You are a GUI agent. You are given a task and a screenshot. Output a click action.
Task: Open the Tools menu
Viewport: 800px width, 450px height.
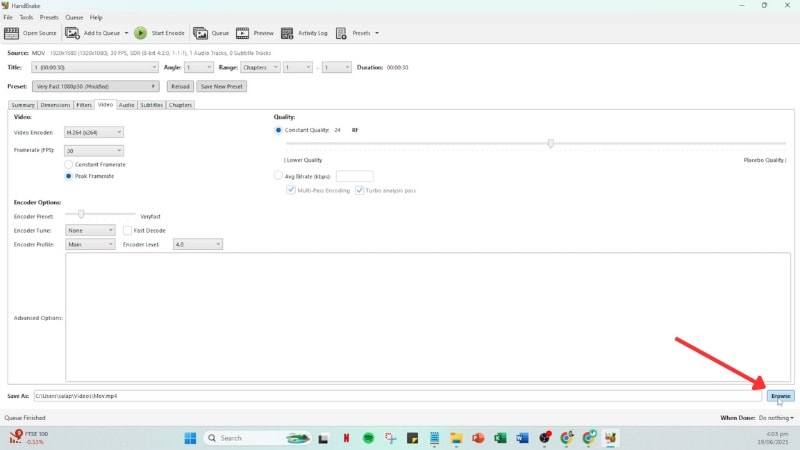point(26,17)
